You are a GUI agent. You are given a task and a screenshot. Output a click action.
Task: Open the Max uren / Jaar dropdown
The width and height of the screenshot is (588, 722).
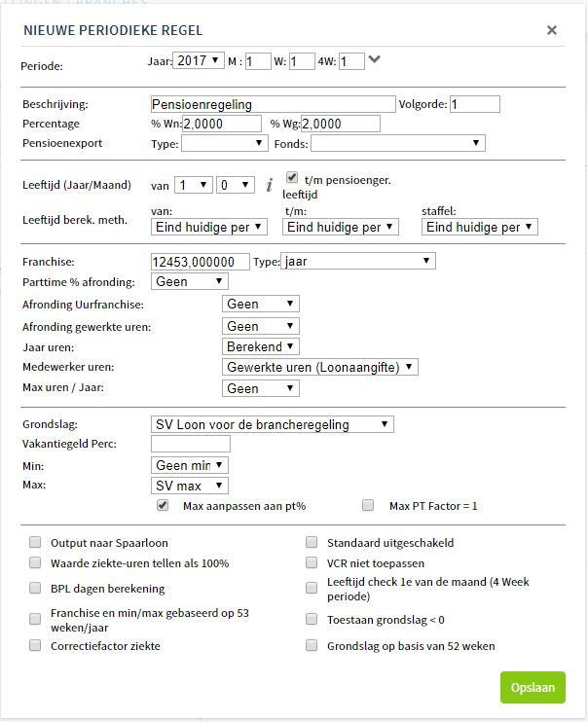[260, 388]
